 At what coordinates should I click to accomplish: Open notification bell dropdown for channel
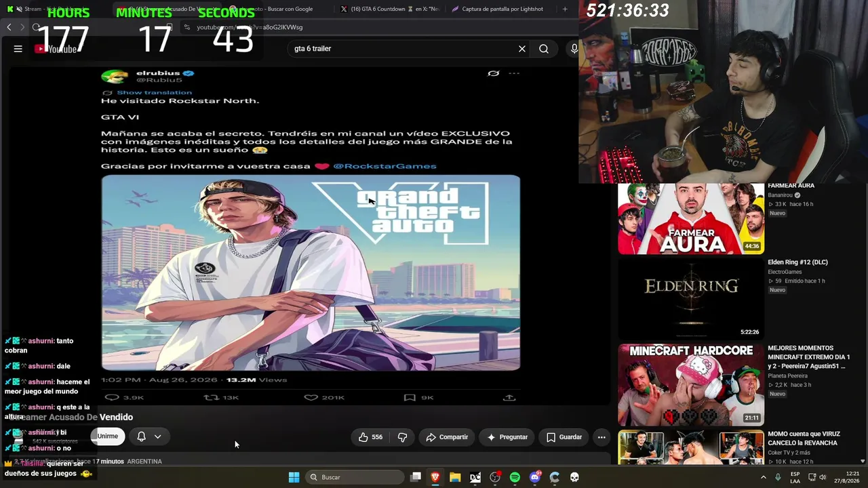149,436
